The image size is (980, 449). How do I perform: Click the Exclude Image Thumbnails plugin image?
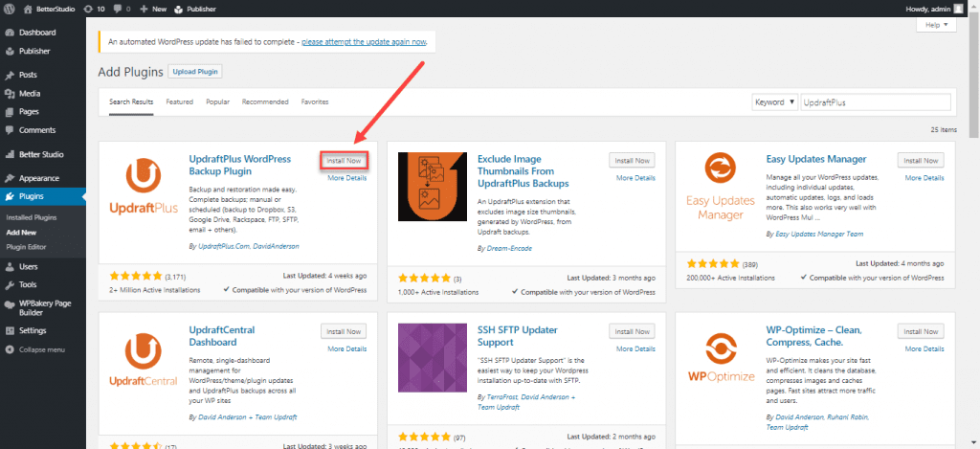click(433, 187)
